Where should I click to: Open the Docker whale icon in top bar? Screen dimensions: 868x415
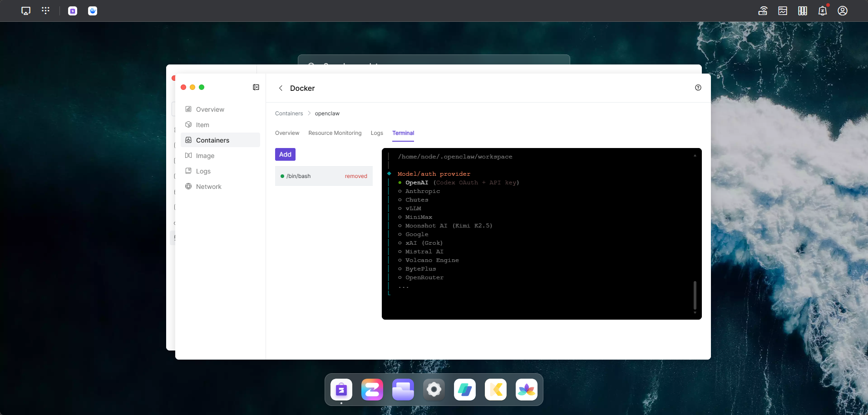(93, 11)
